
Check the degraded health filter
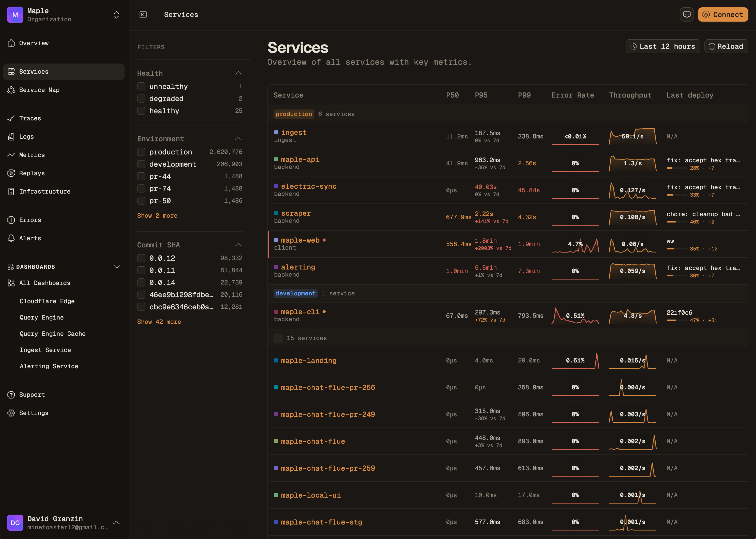(x=142, y=99)
